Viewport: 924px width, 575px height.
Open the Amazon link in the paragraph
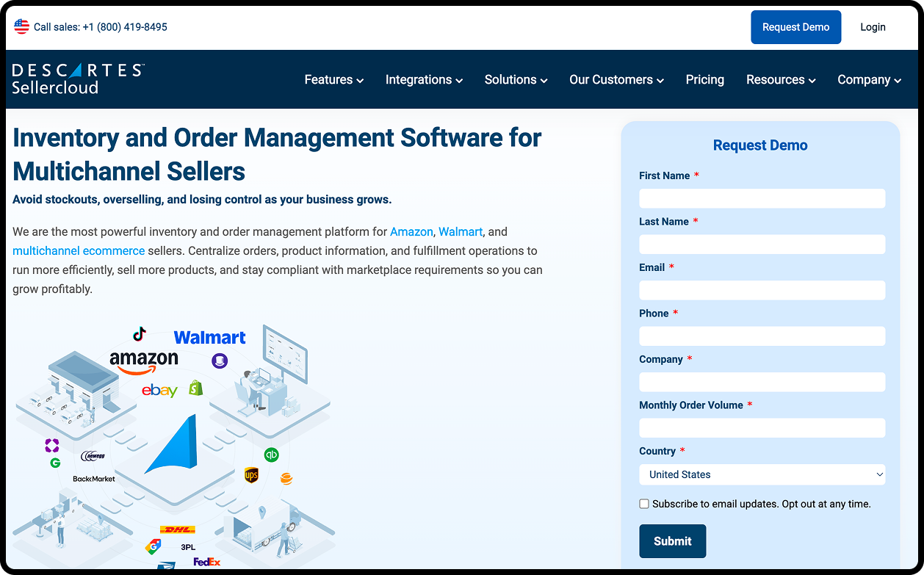click(411, 231)
